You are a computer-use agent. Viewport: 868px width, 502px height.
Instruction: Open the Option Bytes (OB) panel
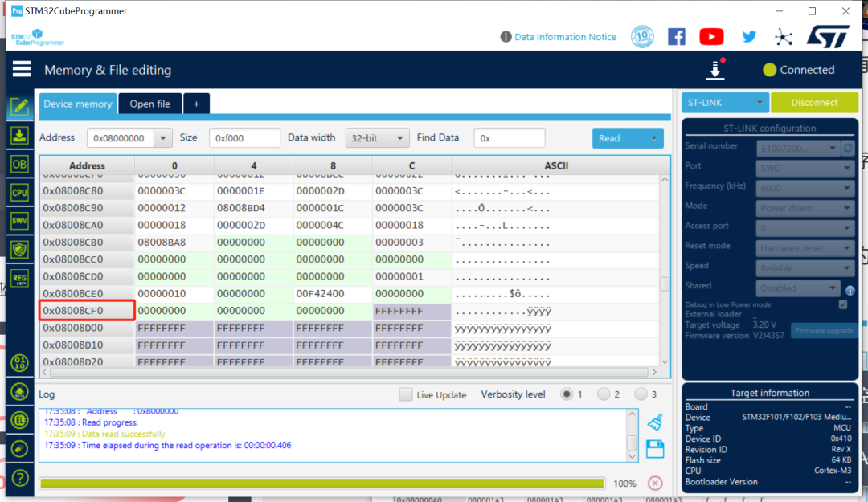coord(20,164)
